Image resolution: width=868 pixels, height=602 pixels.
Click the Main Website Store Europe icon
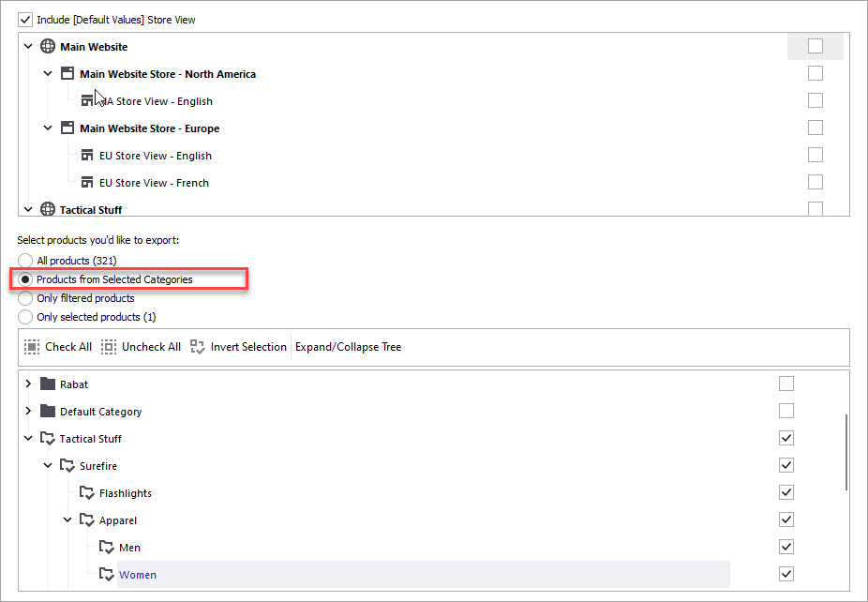pyautogui.click(x=67, y=128)
